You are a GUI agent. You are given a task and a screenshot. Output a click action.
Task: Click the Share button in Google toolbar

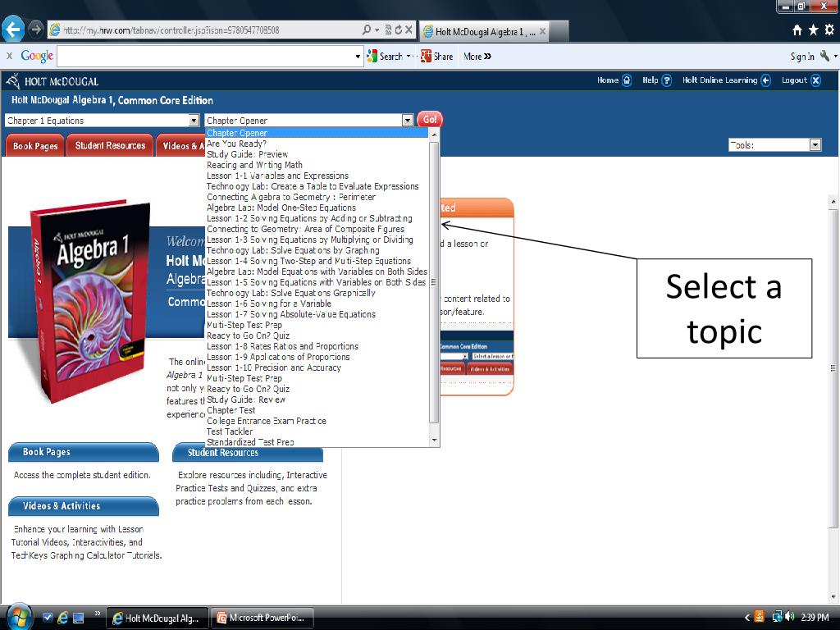tap(437, 57)
